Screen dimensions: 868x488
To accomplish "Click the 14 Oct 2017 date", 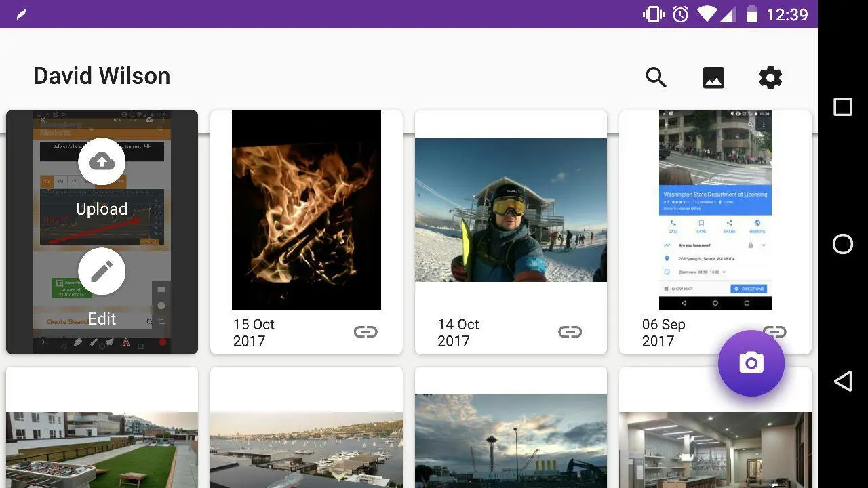I will pyautogui.click(x=458, y=333).
